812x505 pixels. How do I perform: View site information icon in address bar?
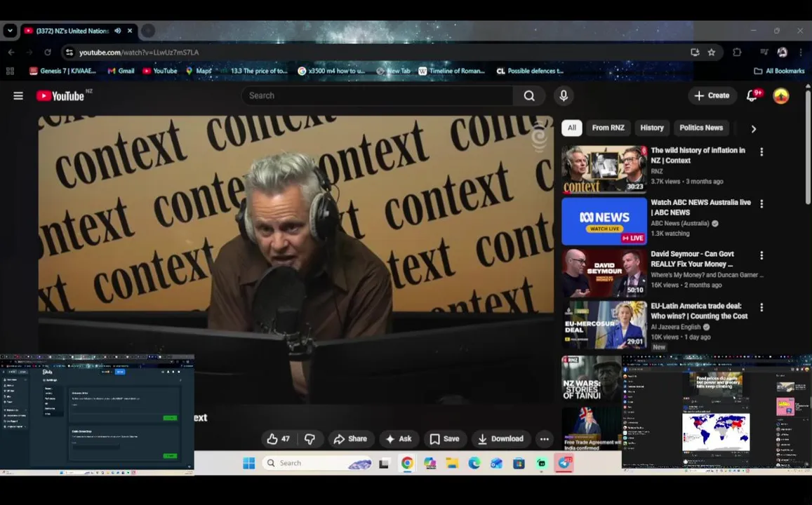(x=69, y=53)
